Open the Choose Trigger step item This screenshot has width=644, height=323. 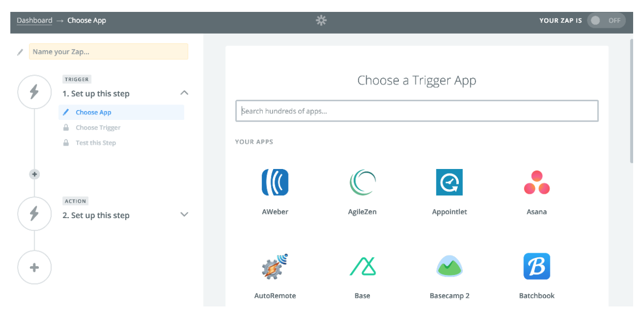click(x=121, y=128)
